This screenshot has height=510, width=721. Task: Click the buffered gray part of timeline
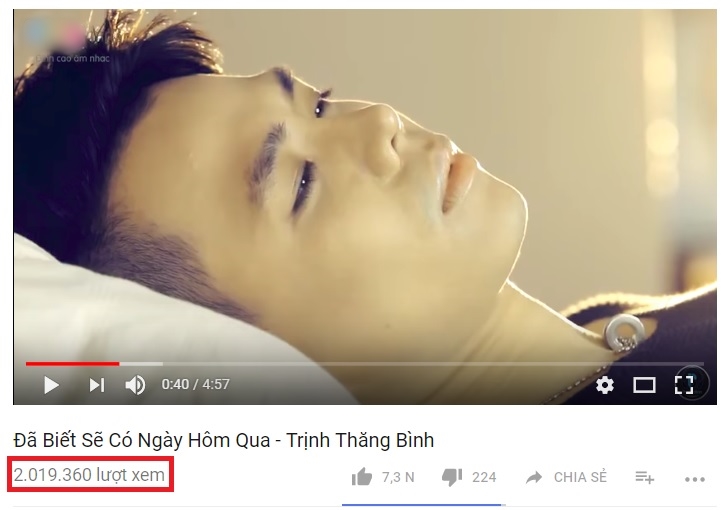click(141, 364)
